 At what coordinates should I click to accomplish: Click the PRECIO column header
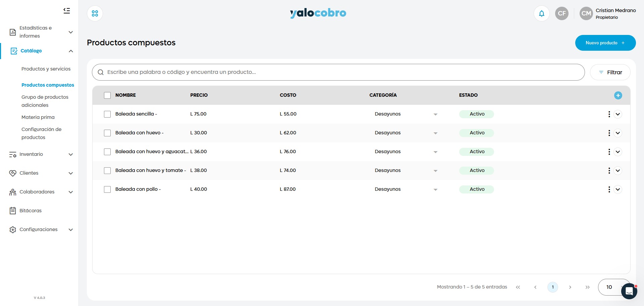(x=199, y=95)
